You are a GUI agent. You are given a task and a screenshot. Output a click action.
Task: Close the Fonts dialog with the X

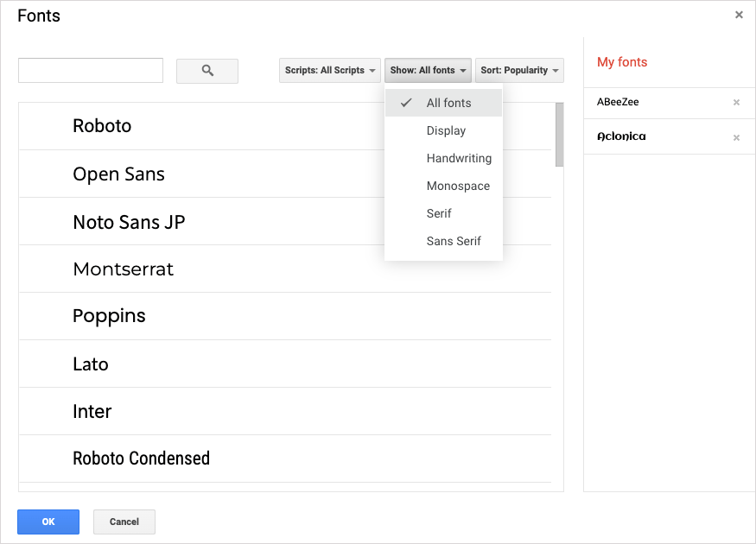pyautogui.click(x=739, y=15)
